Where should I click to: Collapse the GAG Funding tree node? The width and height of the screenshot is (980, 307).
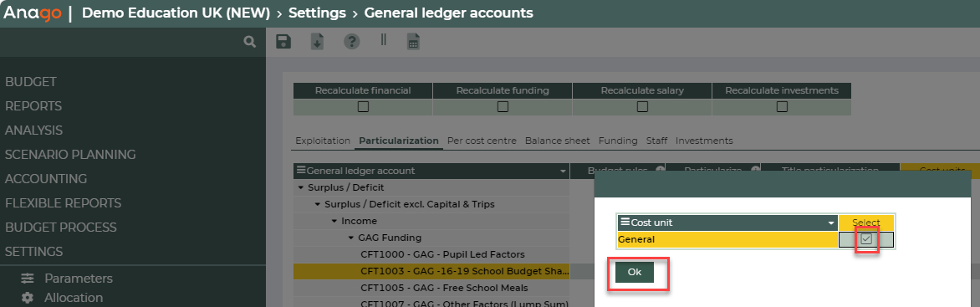351,238
